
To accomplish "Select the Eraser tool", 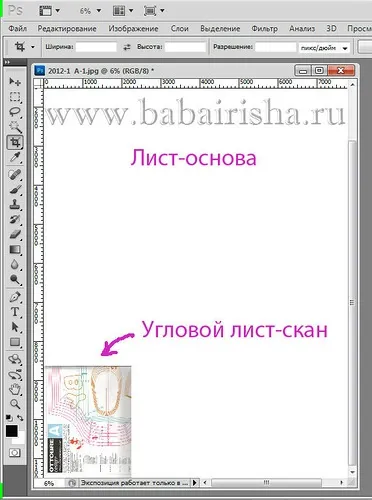I will click(15, 235).
